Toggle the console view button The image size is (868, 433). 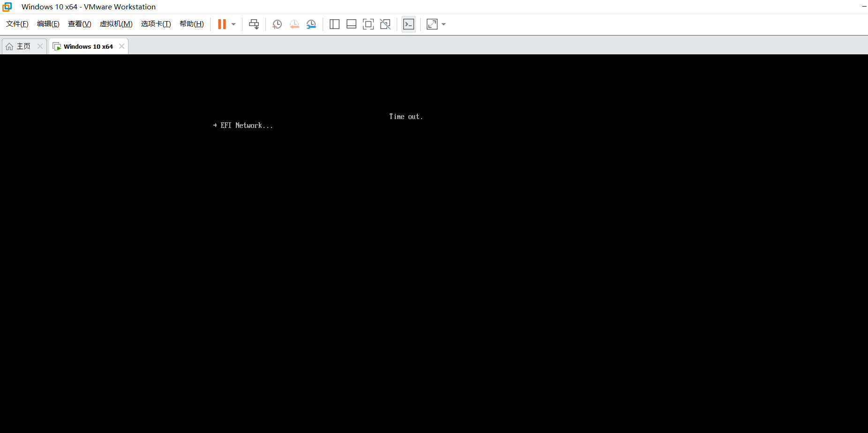(x=408, y=24)
